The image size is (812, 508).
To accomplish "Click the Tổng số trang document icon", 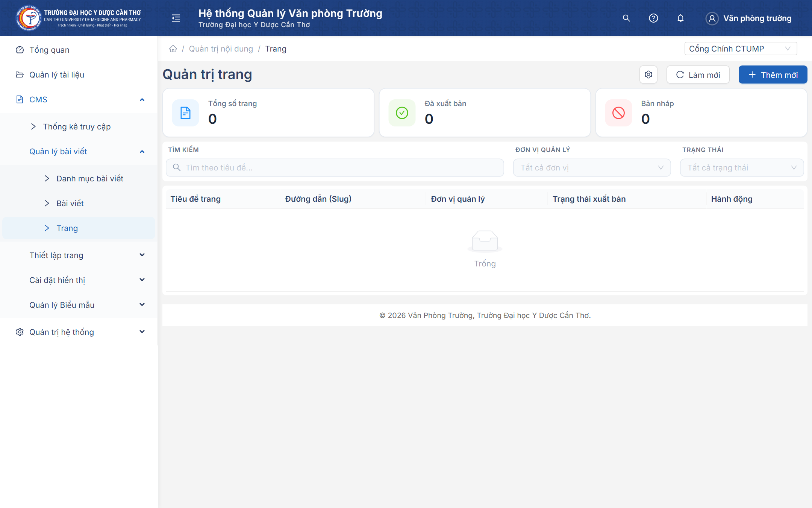I will (x=186, y=113).
